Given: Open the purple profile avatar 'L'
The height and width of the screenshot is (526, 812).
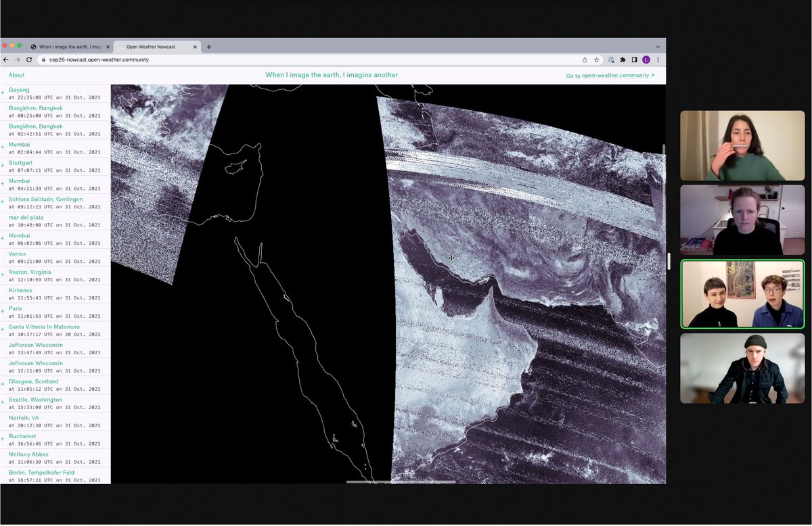Looking at the screenshot, I should pos(646,59).
